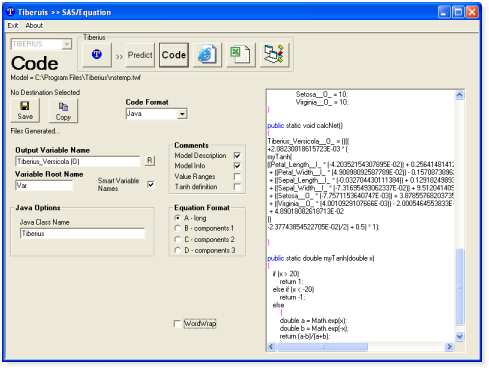Click the vertical scrollbar thumb
The image size is (489, 370).
[x=459, y=287]
